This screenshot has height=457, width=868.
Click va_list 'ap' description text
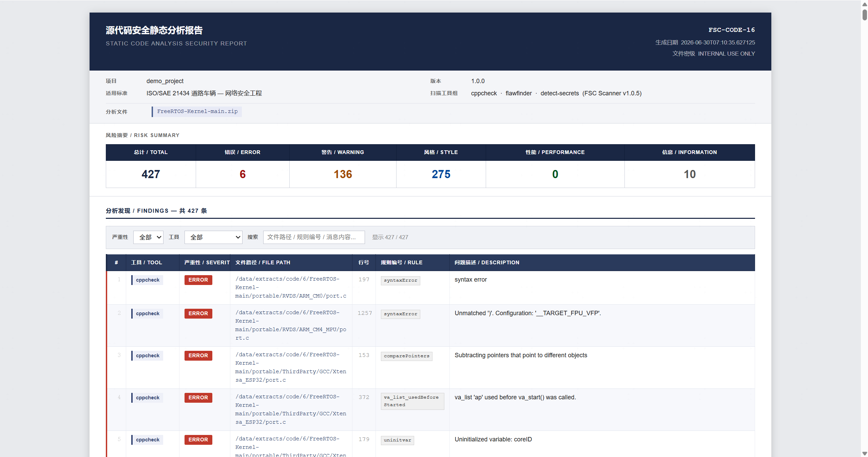pos(515,397)
